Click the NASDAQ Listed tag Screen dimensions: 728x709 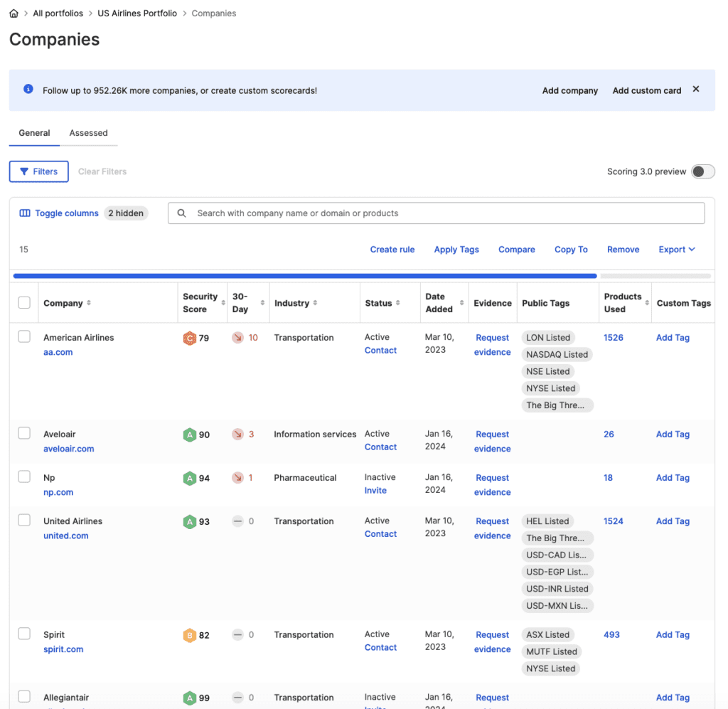[557, 354]
